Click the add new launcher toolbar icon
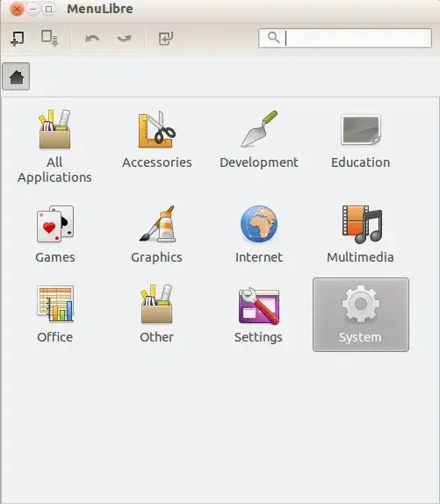The width and height of the screenshot is (440, 504). 17,39
